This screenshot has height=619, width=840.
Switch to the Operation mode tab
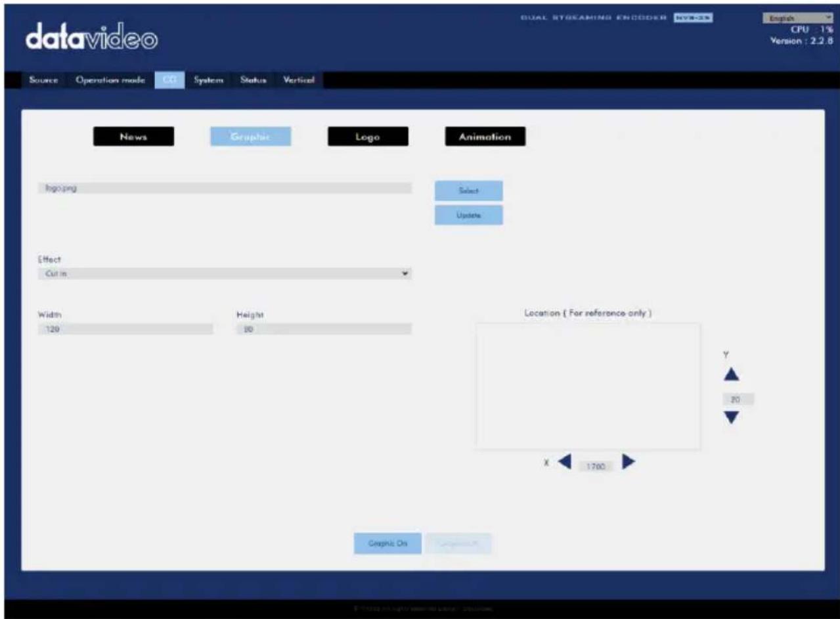110,80
